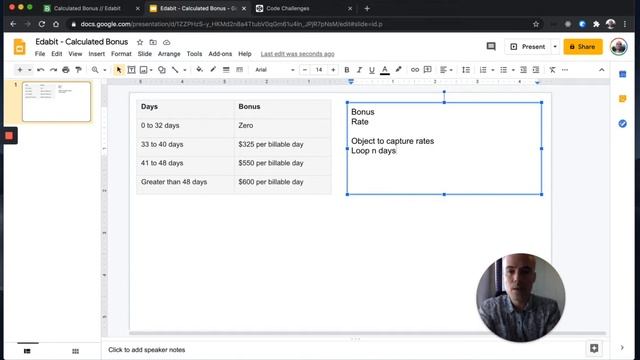Add new slide with plus button
The height and width of the screenshot is (360, 640).
pyautogui.click(x=20, y=70)
